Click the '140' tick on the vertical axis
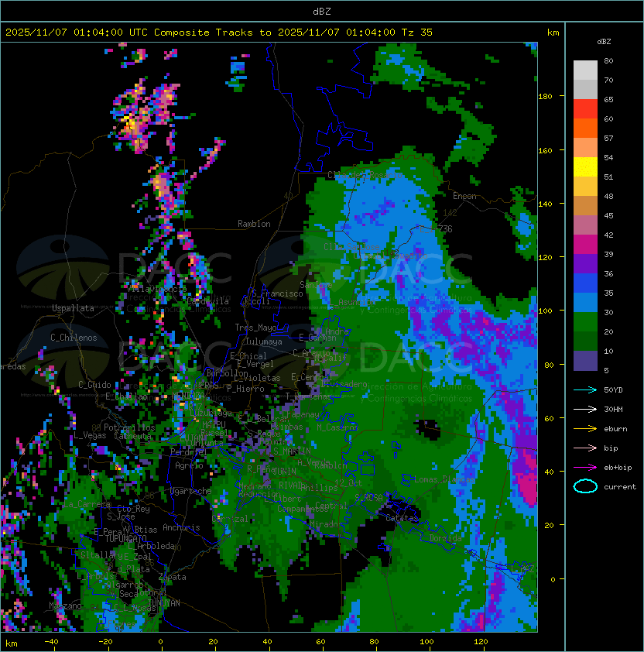Screen dimensions: 644x652 pos(545,204)
